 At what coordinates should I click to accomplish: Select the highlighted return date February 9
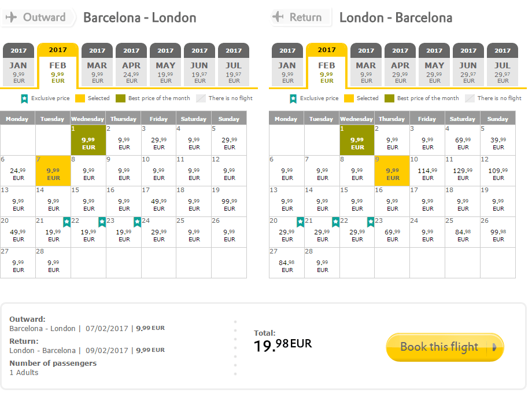[392, 171]
